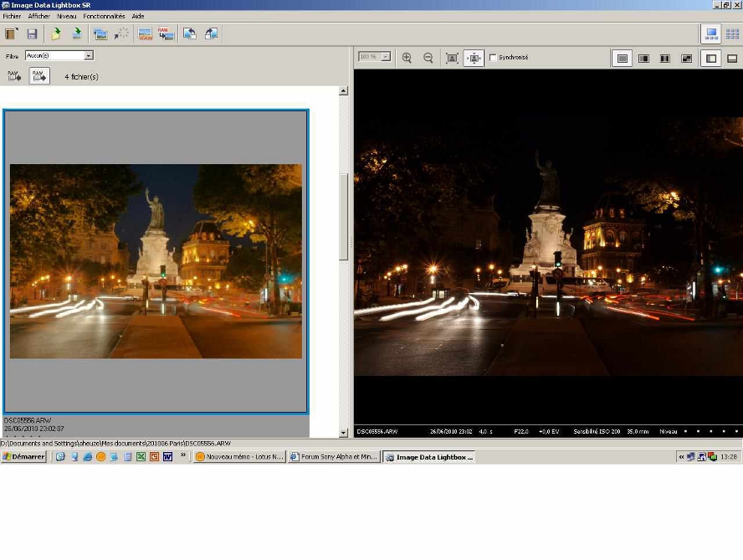
Task: Click the stacked photos toolbar icon
Action: [x=100, y=33]
